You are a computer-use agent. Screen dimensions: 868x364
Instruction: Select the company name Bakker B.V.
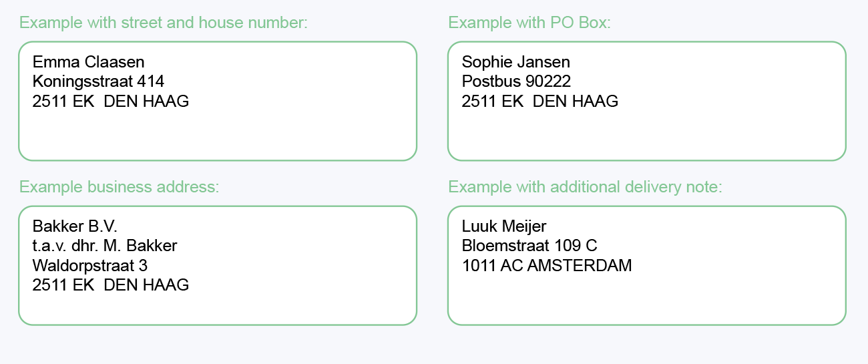click(x=75, y=226)
